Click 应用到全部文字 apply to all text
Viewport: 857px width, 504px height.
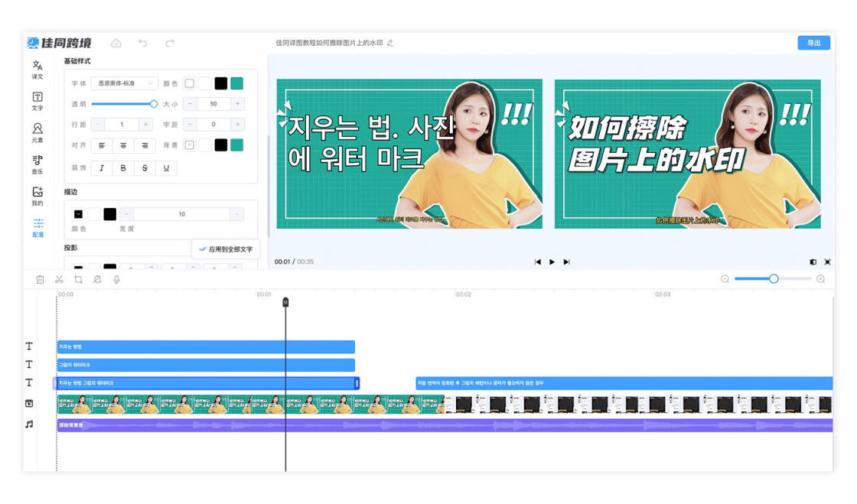coord(226,249)
